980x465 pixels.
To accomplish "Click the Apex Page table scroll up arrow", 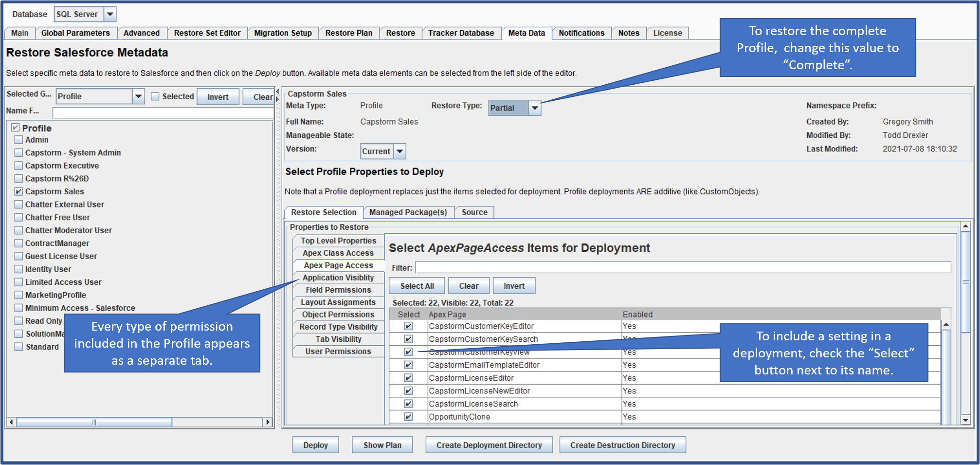I will coord(946,325).
